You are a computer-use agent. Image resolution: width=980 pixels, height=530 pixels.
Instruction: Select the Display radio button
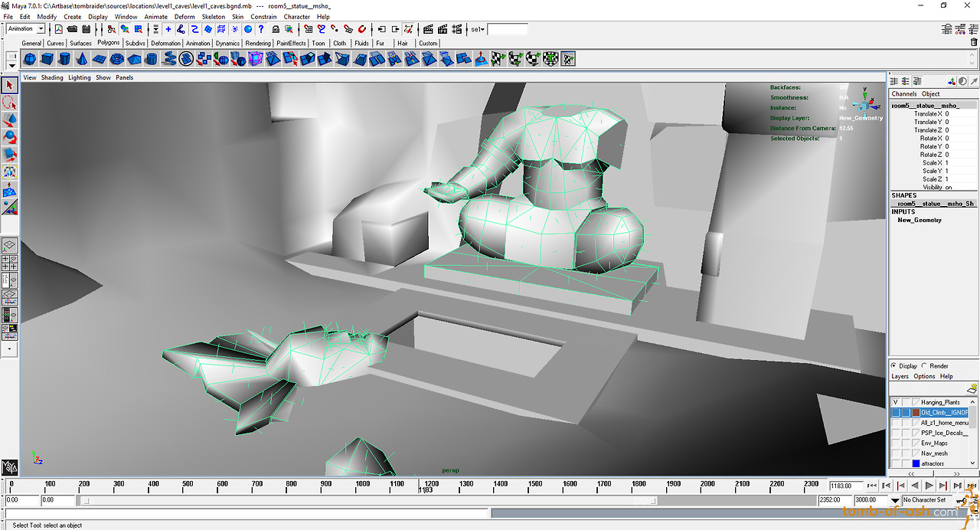[x=893, y=366]
